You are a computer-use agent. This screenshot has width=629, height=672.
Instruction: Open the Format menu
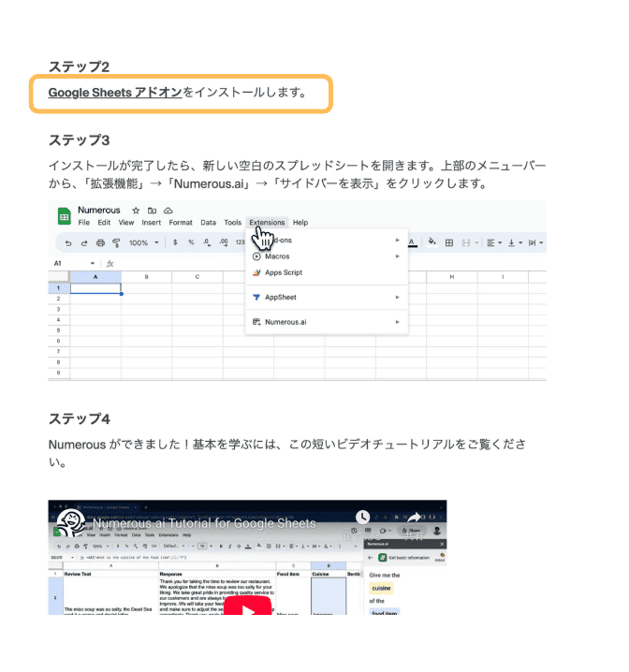tap(181, 223)
